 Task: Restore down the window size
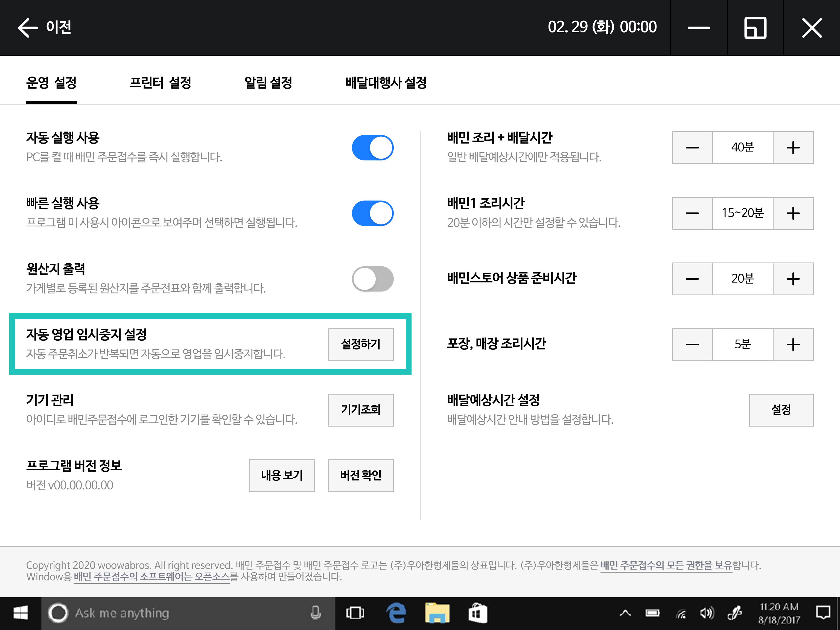pos(755,27)
